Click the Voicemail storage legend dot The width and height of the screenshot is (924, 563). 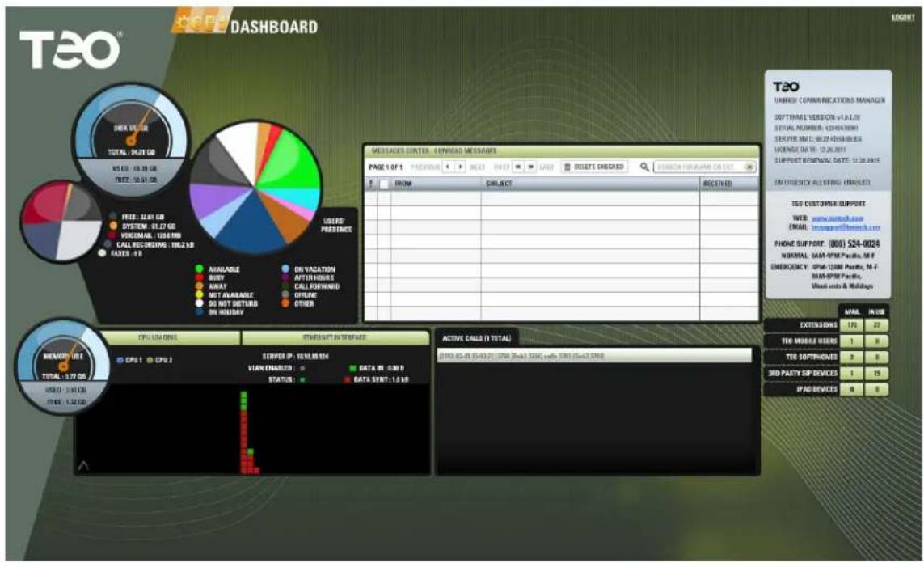pos(112,235)
